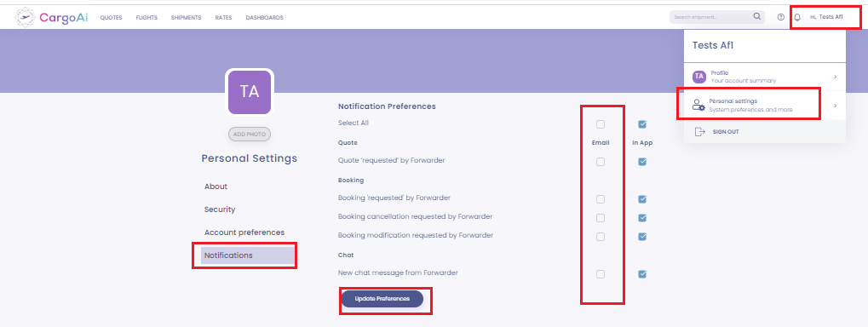Select the Notifications settings section

(247, 255)
